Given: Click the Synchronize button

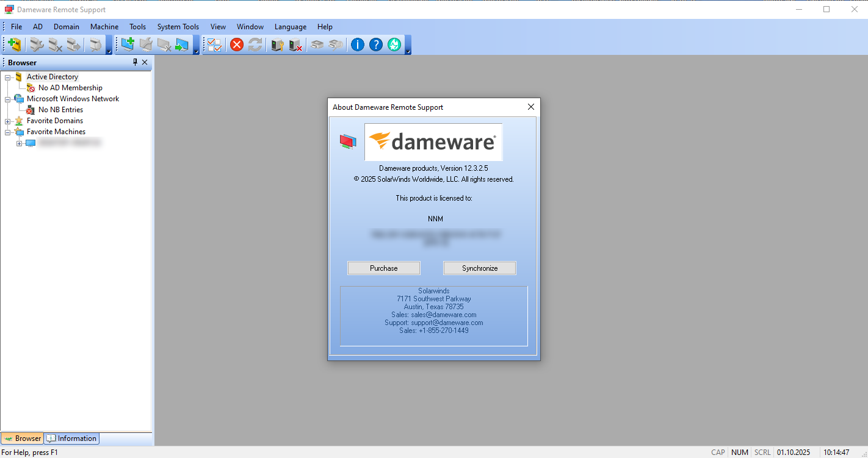Looking at the screenshot, I should 480,268.
